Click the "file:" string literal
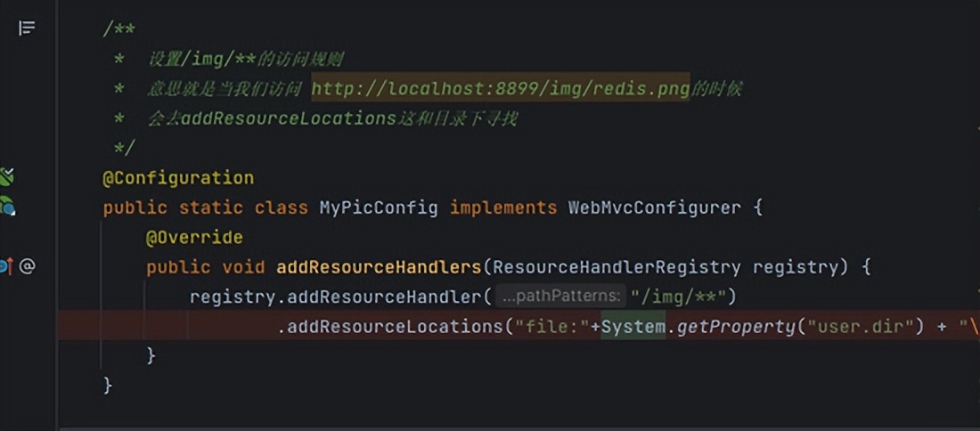The width and height of the screenshot is (980, 431). (551, 327)
